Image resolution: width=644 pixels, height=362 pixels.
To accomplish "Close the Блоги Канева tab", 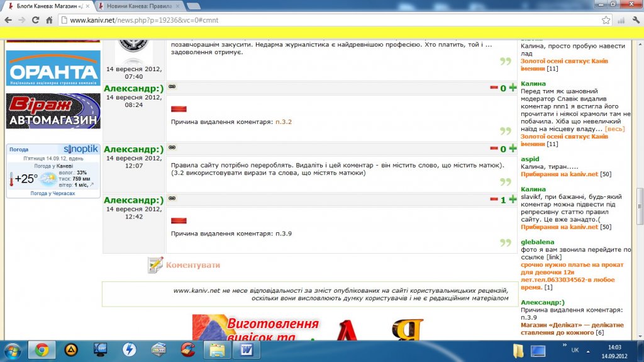I will [x=87, y=6].
